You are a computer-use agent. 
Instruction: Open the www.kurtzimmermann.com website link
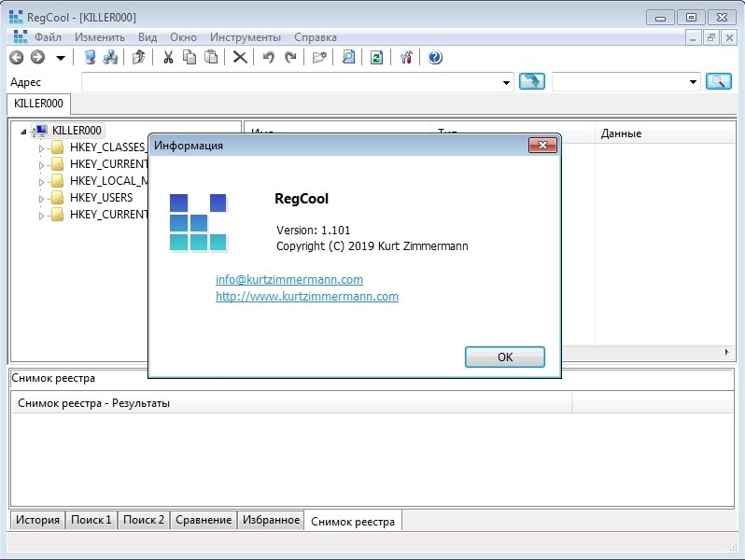306,297
